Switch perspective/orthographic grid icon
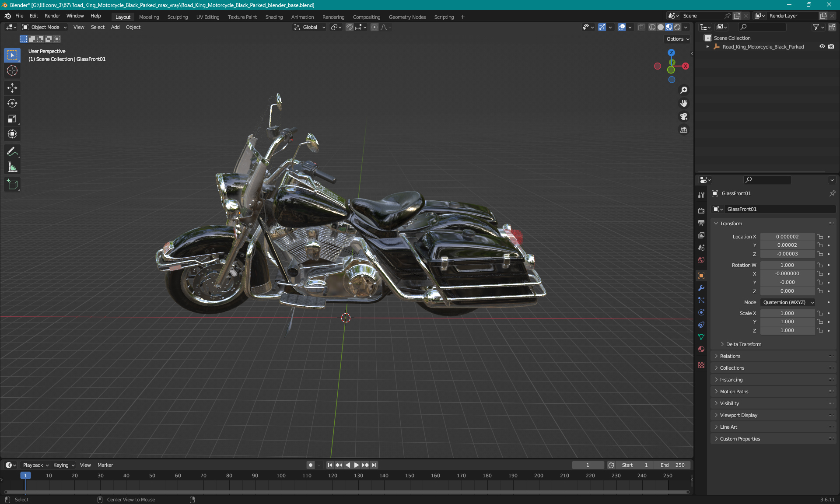The height and width of the screenshot is (504, 840). (684, 129)
